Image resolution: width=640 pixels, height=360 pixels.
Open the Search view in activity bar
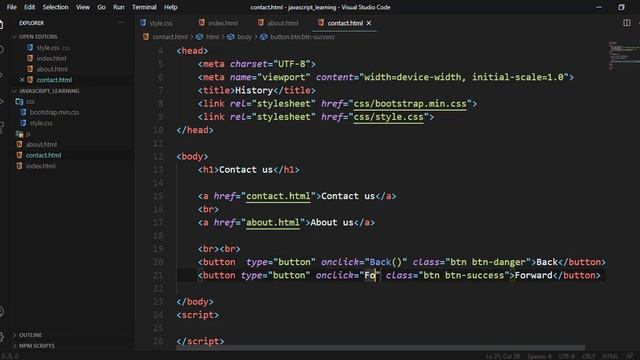point(2,50)
